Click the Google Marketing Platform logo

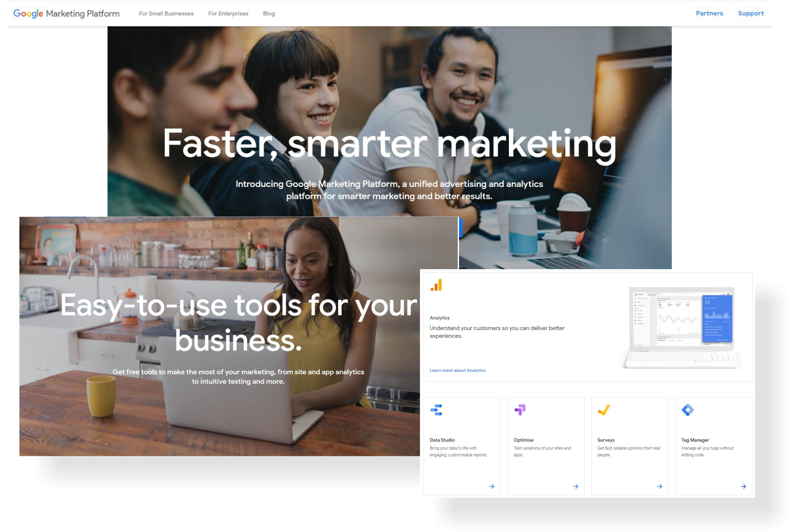pos(66,14)
